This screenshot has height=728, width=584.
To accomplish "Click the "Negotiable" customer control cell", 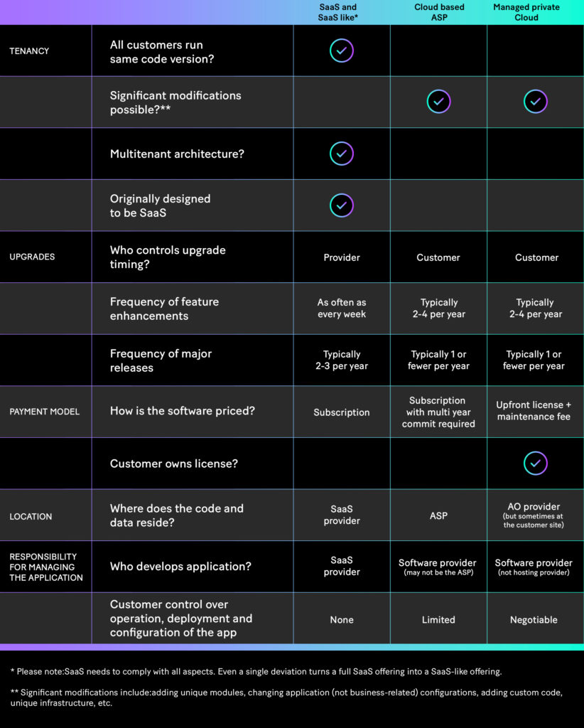I will (534, 620).
